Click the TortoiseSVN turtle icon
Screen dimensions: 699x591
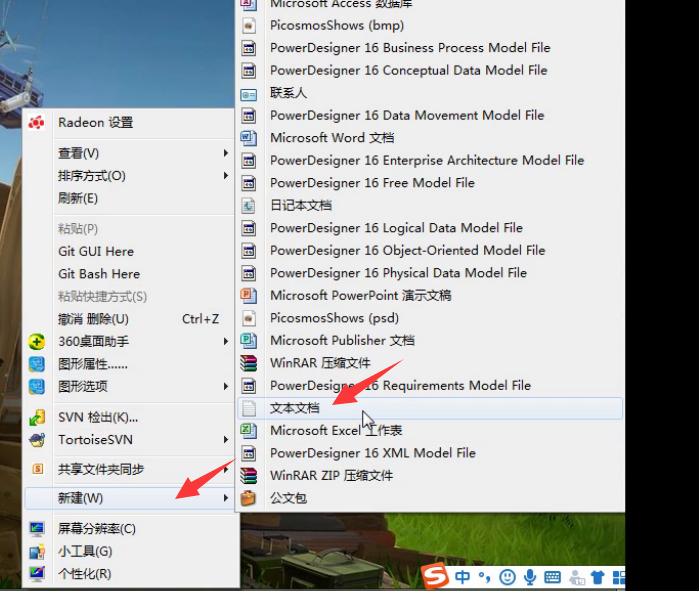pos(37,440)
